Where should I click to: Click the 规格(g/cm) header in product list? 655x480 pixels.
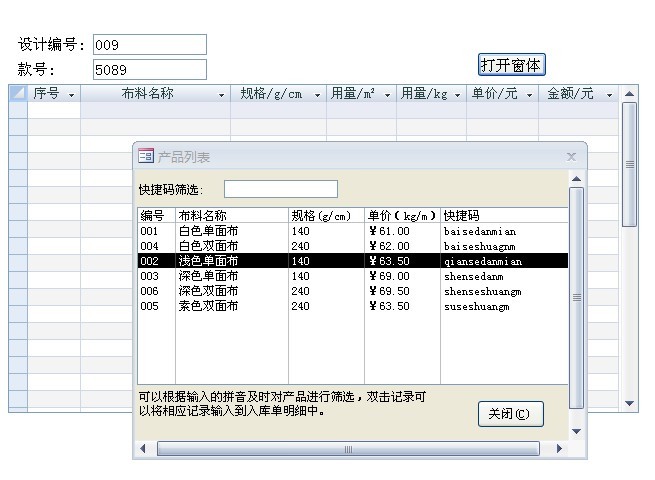pos(326,216)
